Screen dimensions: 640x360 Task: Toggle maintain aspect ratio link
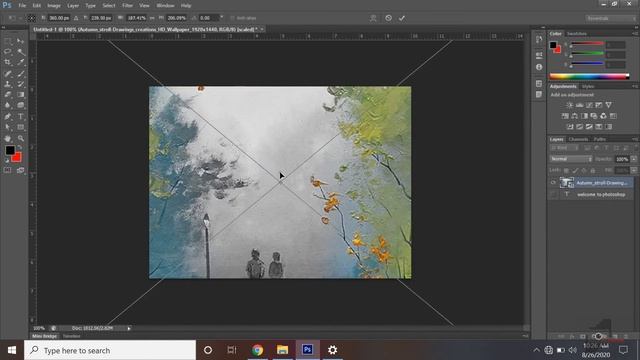coord(152,18)
